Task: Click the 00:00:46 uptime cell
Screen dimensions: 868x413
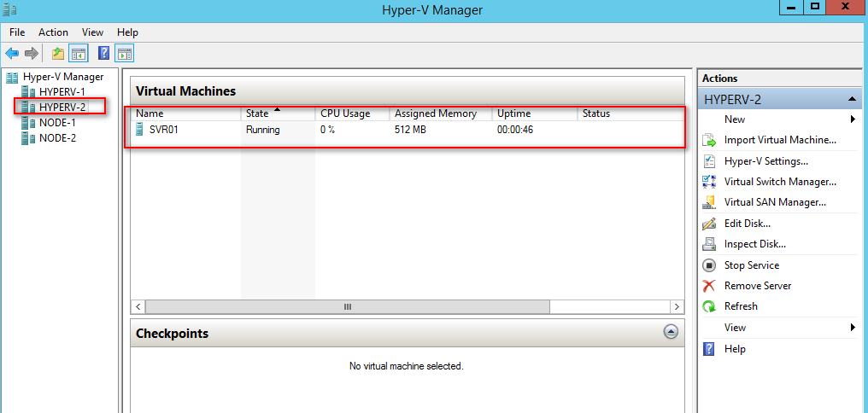Action: pos(515,130)
